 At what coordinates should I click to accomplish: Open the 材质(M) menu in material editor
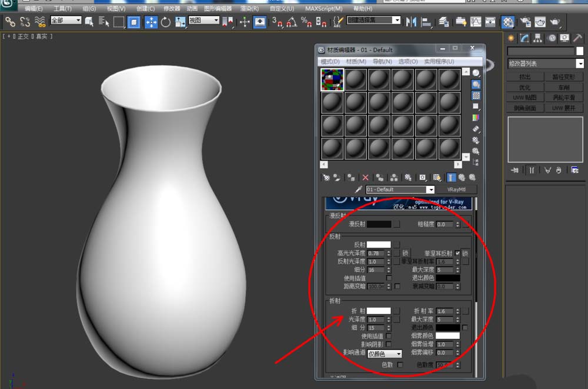[356, 61]
